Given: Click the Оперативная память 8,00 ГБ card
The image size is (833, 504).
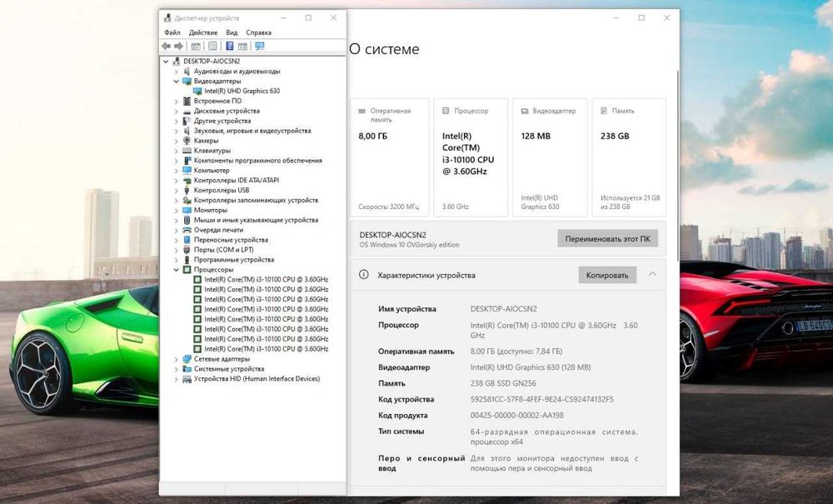Looking at the screenshot, I should tap(389, 157).
